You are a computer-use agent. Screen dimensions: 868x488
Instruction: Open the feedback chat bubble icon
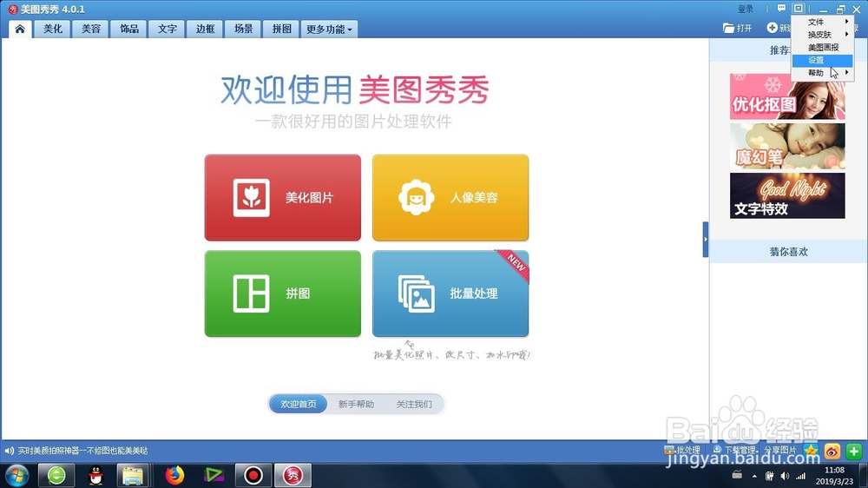[x=781, y=9]
